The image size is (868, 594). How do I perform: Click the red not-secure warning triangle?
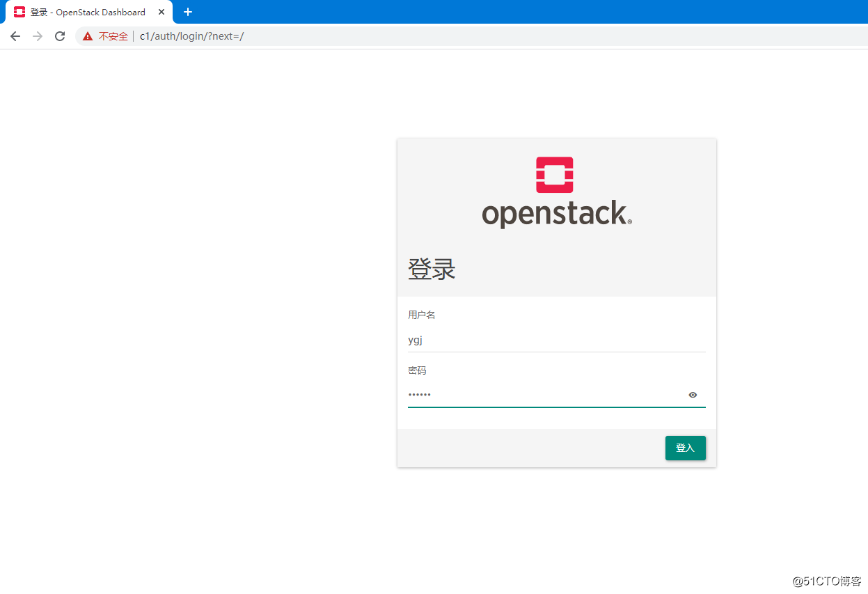click(x=88, y=36)
